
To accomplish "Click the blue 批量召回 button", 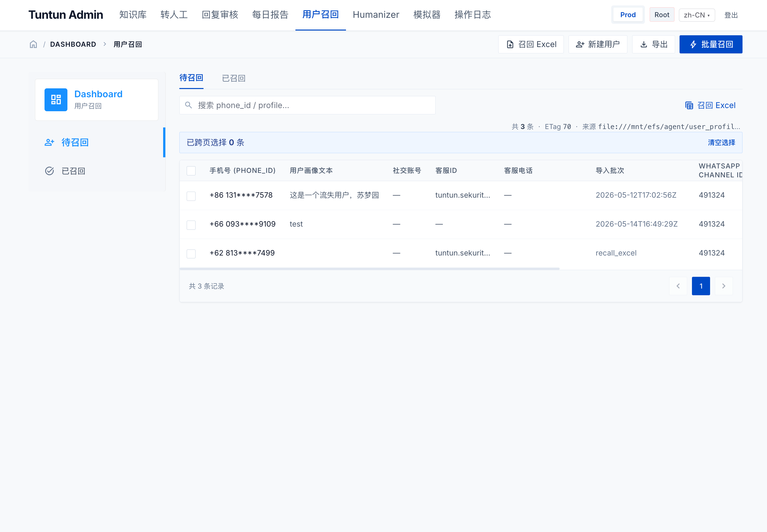I will (711, 44).
